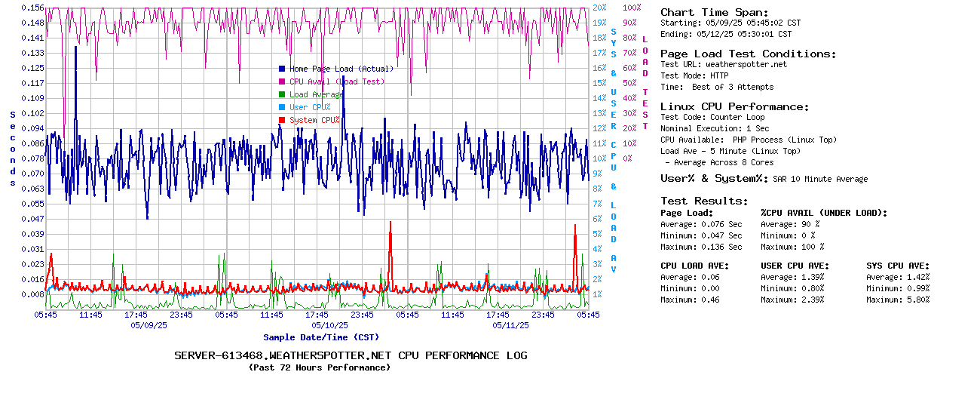This screenshot has width=980, height=415.
Task: Click the 'Page Load Test Conditions:' heading
Action: point(748,54)
